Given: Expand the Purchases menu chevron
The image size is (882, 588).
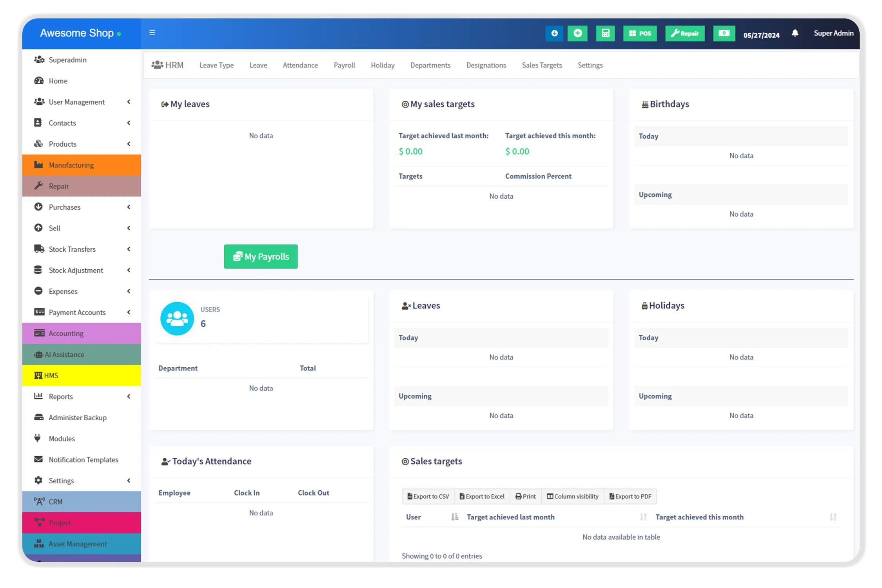Looking at the screenshot, I should tap(129, 207).
